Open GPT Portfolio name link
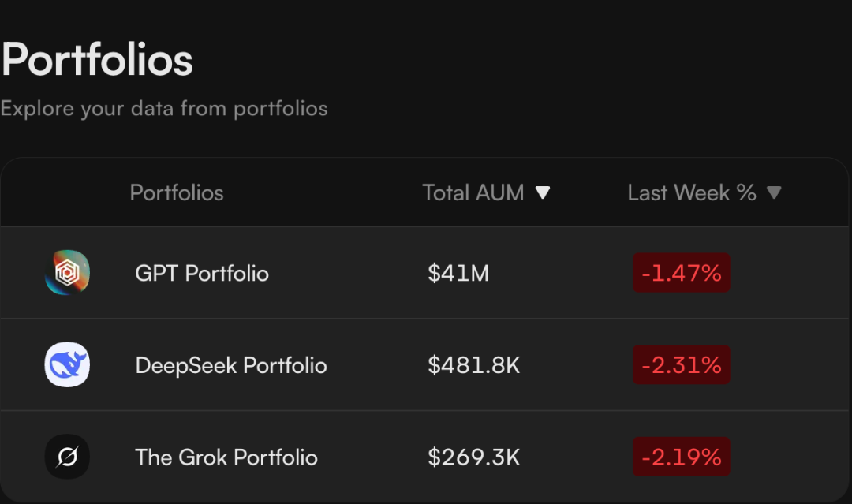 [x=202, y=273]
